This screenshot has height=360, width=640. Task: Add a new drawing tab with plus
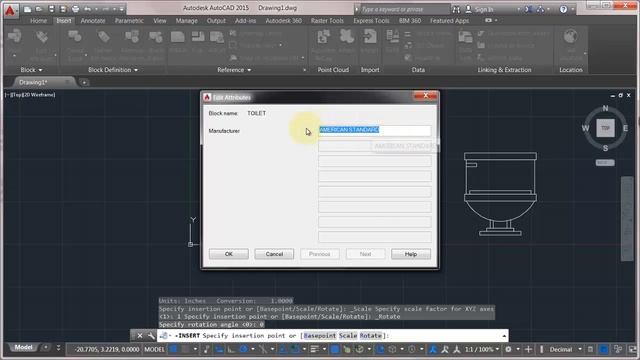tap(84, 82)
